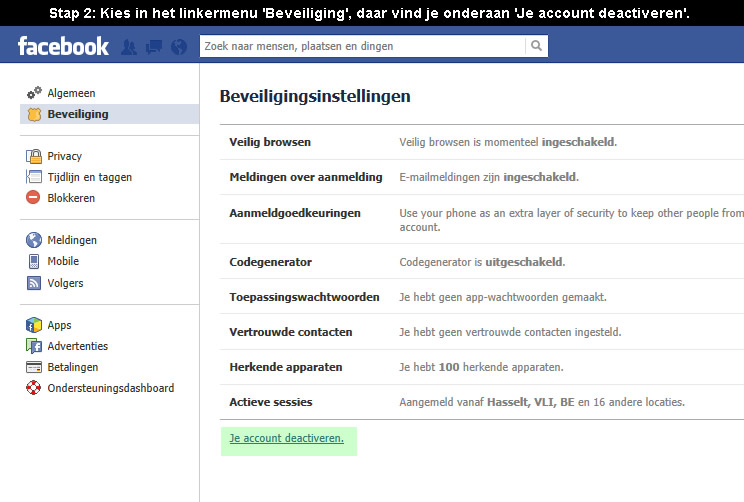Click 'Aangemeld vanaf Hasselt, VLI, BE' text
The image size is (744, 502).
tap(487, 402)
